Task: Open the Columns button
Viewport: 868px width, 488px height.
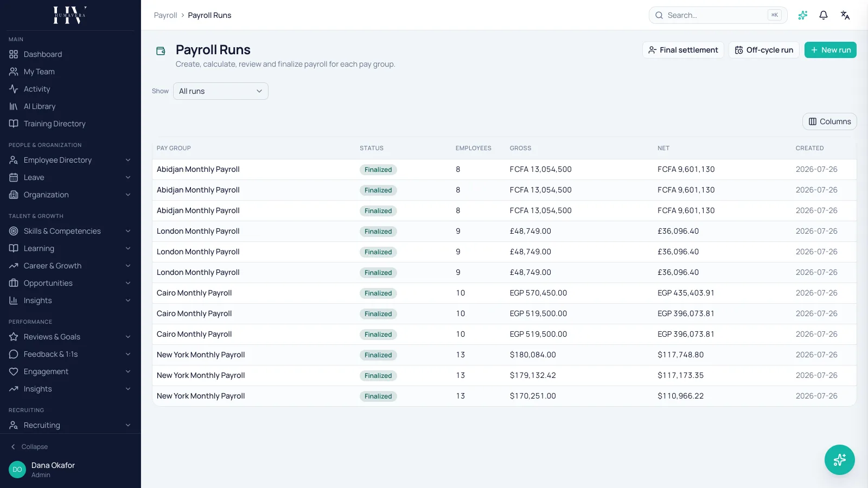Action: tap(829, 121)
